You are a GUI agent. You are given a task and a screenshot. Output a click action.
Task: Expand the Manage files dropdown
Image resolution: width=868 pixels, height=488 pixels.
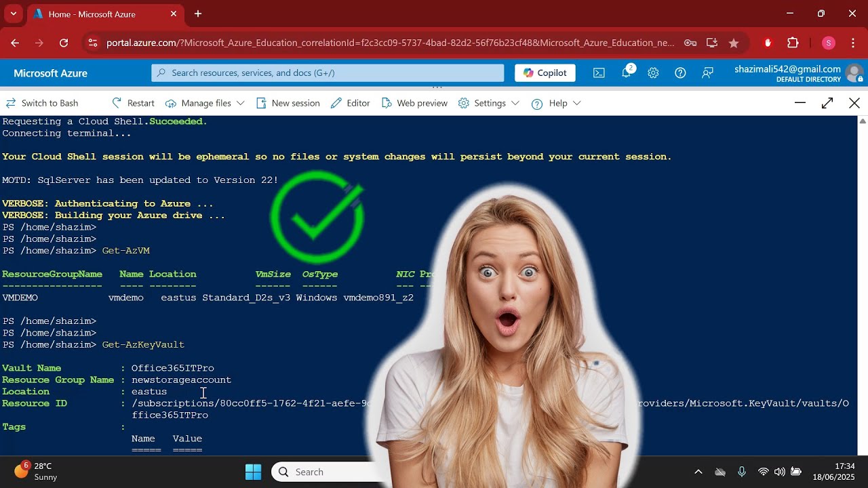tap(205, 103)
